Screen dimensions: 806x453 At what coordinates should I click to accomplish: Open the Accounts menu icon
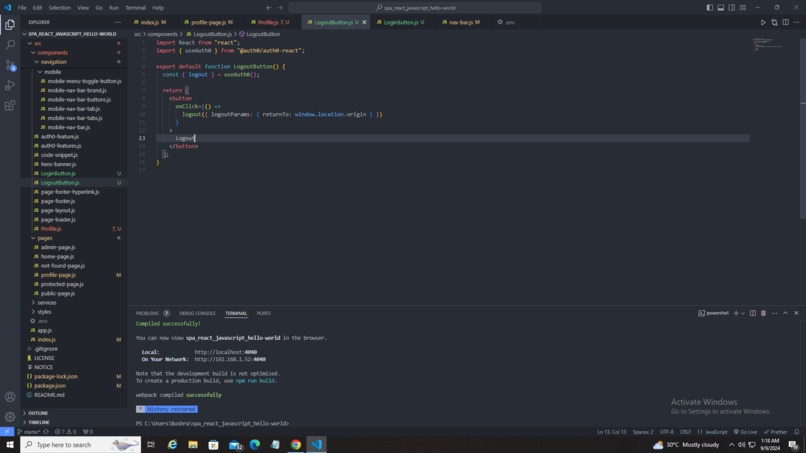10,396
